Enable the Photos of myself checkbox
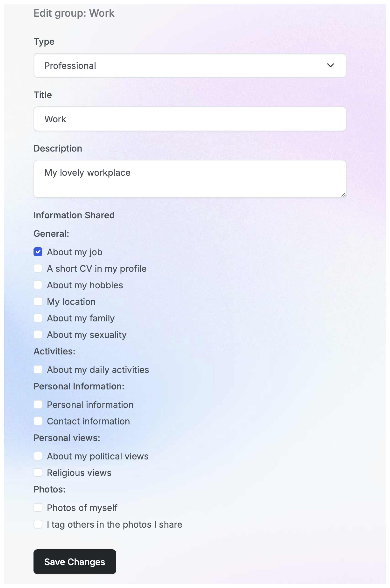Screen dimensions: 390x588 tap(38, 507)
